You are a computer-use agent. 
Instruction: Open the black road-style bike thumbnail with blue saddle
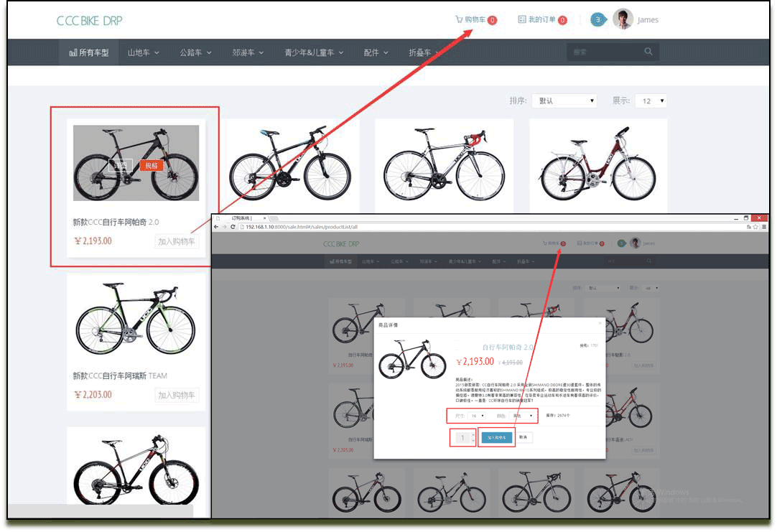click(x=290, y=162)
